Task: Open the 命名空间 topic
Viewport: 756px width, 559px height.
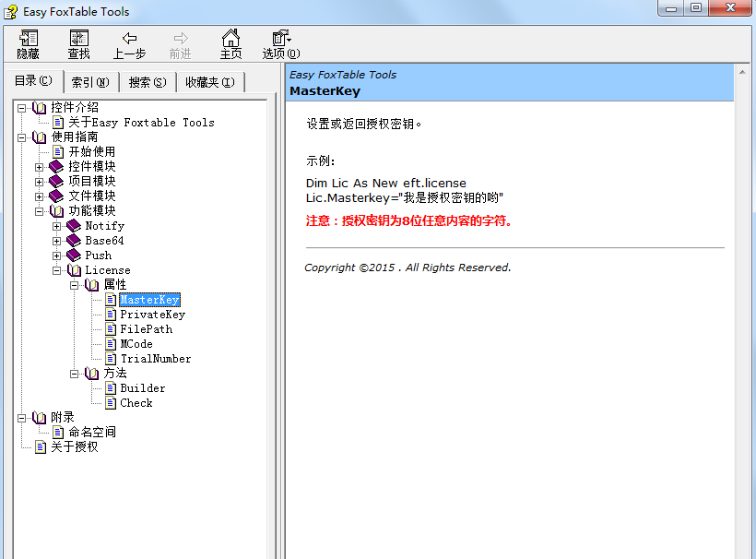Action: tap(92, 432)
